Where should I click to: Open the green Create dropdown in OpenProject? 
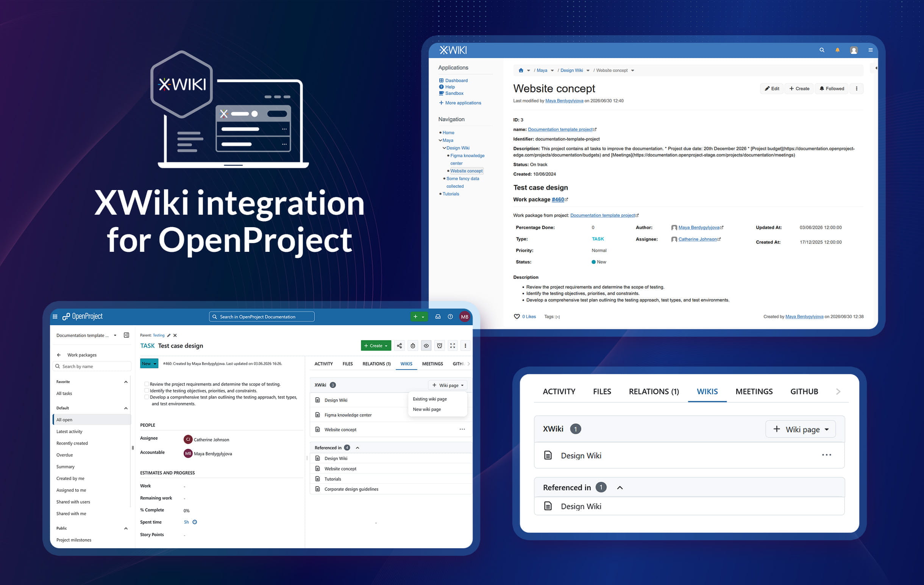click(376, 346)
